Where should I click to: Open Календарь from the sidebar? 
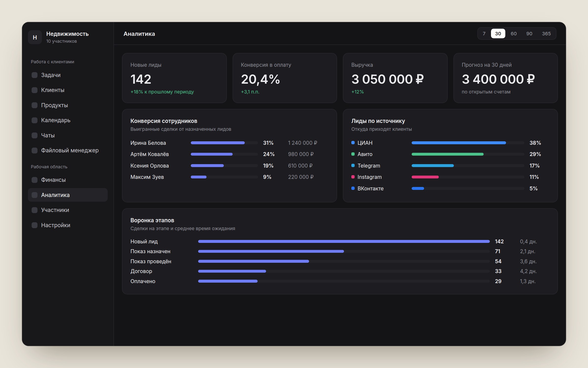(68, 120)
